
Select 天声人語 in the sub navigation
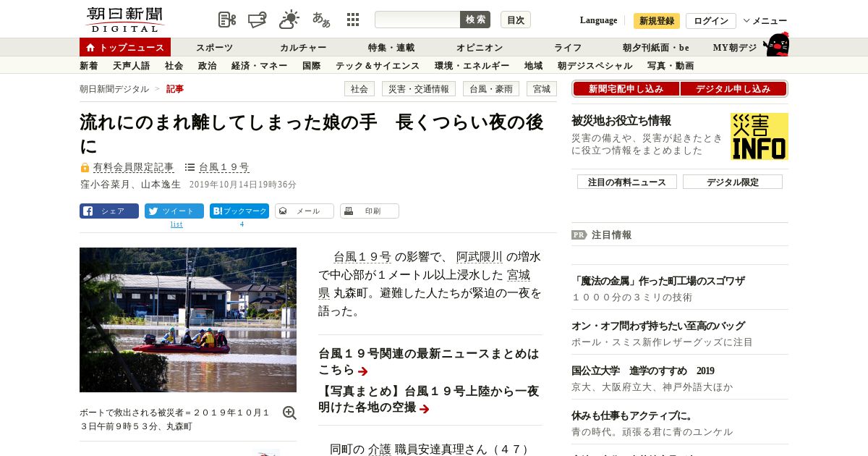[132, 66]
